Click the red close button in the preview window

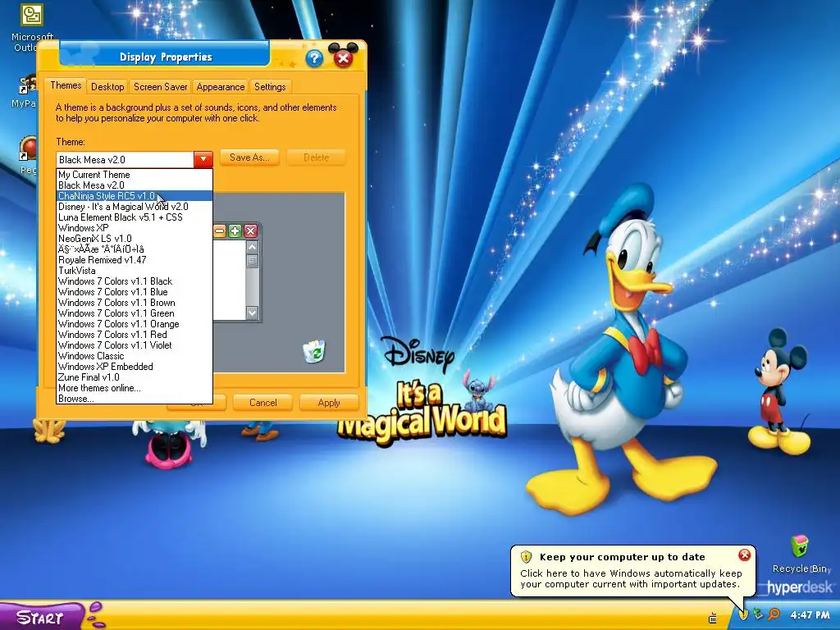point(250,231)
